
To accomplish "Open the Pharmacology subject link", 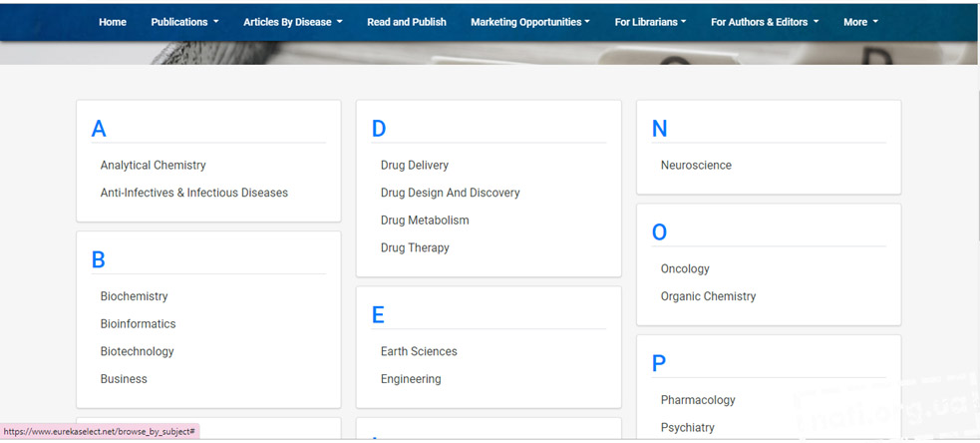I will point(698,400).
